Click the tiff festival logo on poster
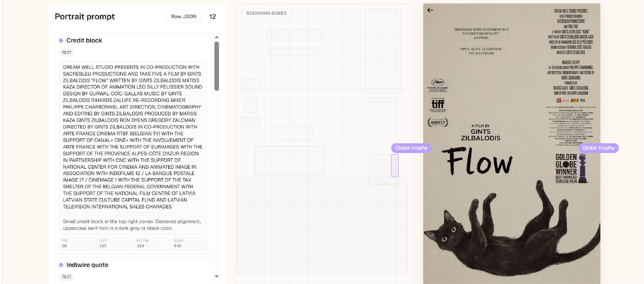644x284 pixels. pyautogui.click(x=438, y=105)
